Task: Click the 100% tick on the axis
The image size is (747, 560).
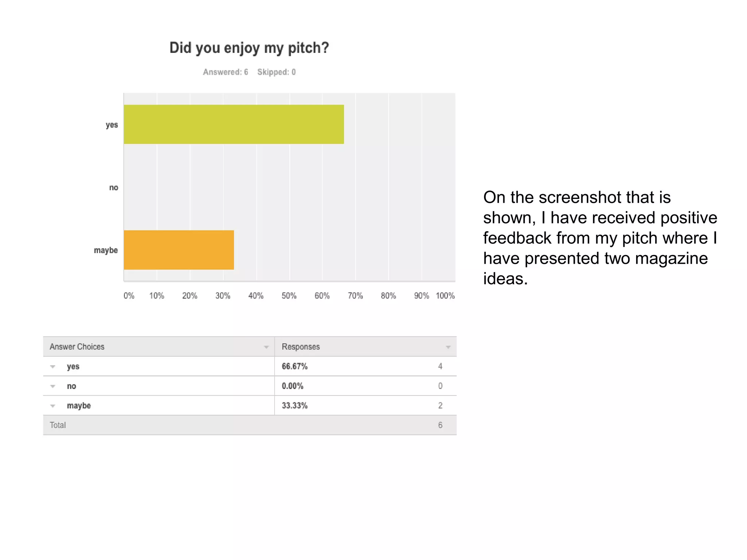Action: (x=445, y=296)
